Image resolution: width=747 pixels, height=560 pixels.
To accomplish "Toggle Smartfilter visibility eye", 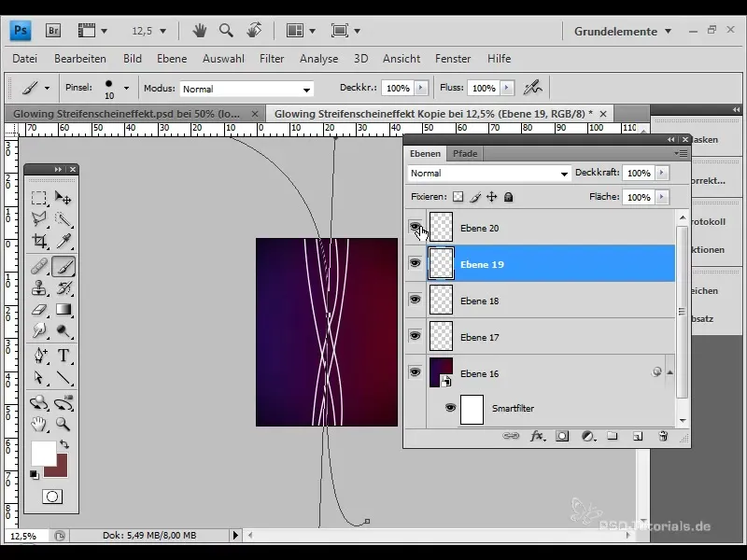I will click(450, 408).
